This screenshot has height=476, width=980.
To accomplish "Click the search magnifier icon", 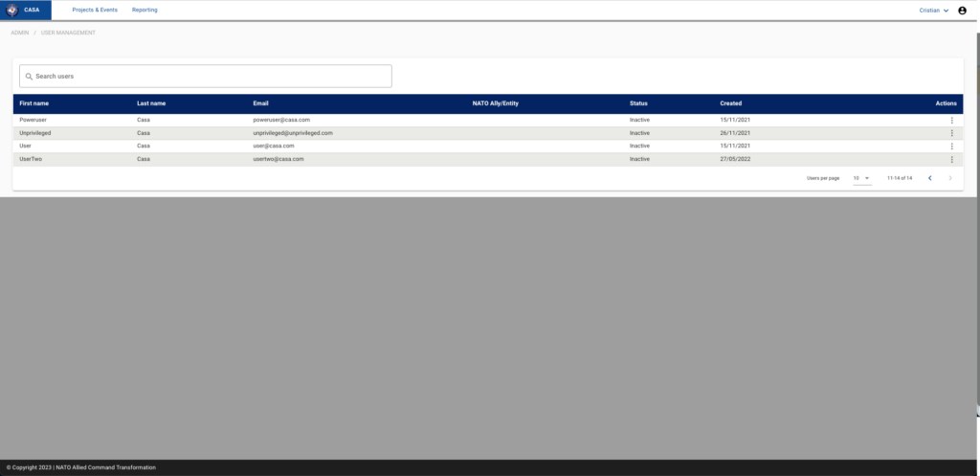I will 29,76.
